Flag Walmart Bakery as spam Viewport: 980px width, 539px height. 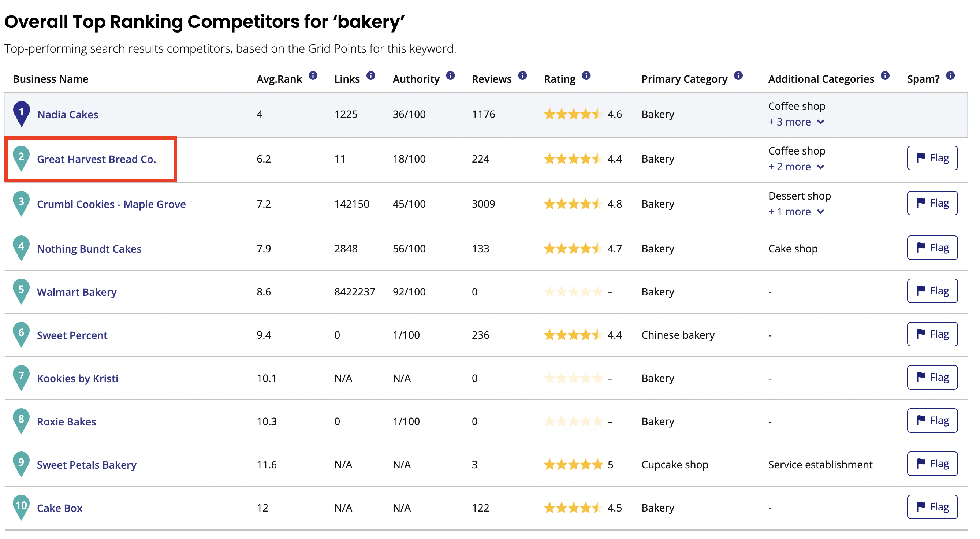(932, 291)
